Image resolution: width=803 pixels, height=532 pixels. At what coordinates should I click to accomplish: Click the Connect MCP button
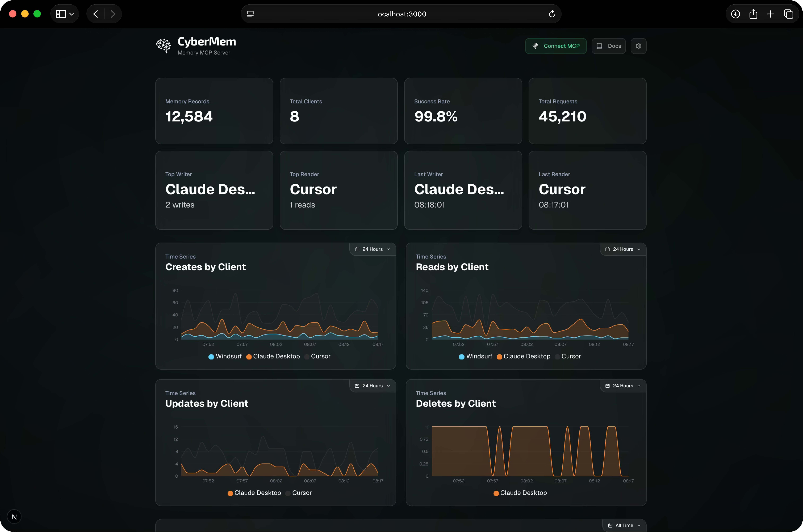click(x=556, y=46)
